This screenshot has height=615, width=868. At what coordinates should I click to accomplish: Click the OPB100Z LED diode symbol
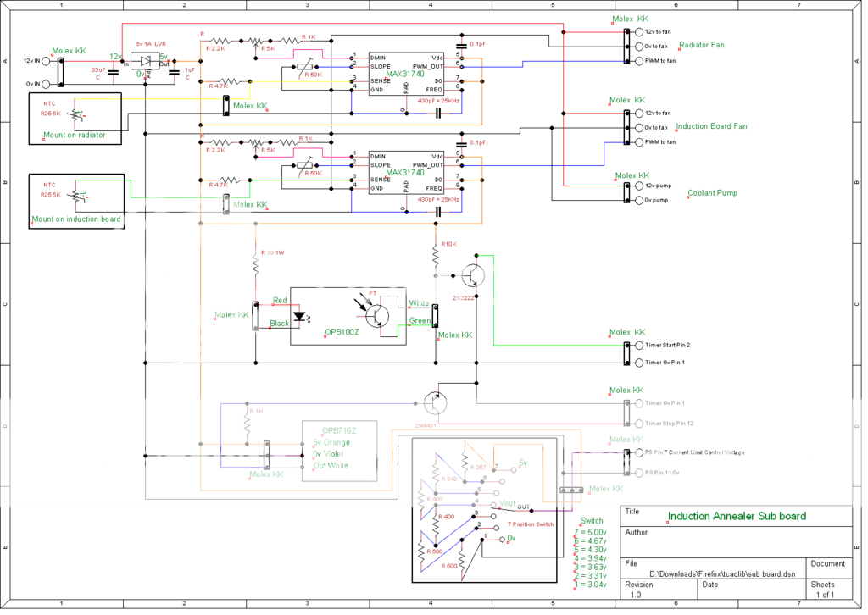tap(299, 318)
